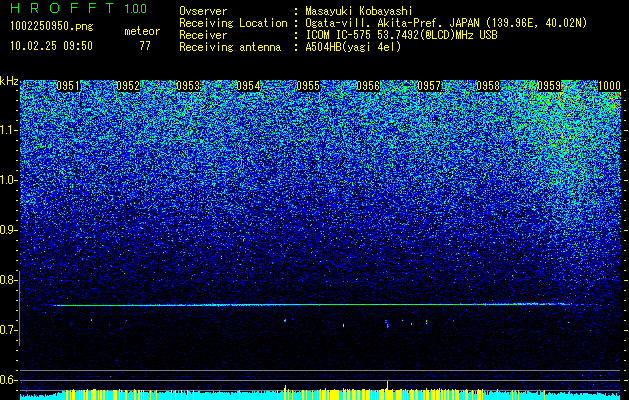Click the 0956 time marker
Screen dimensions: 629x400
point(368,86)
